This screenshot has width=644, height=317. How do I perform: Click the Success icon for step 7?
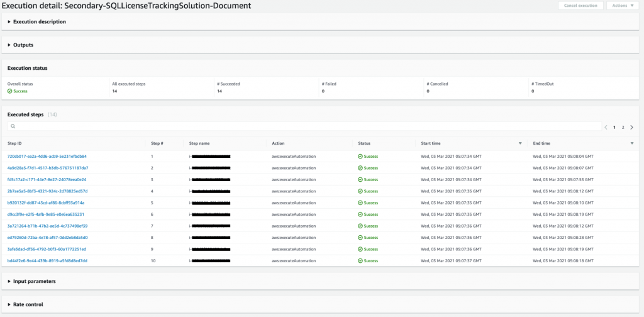360,226
